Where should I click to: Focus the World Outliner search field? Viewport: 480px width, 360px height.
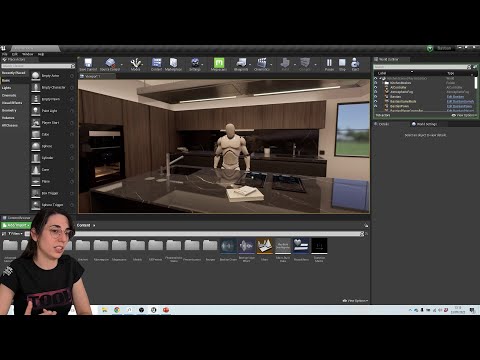pyautogui.click(x=420, y=67)
